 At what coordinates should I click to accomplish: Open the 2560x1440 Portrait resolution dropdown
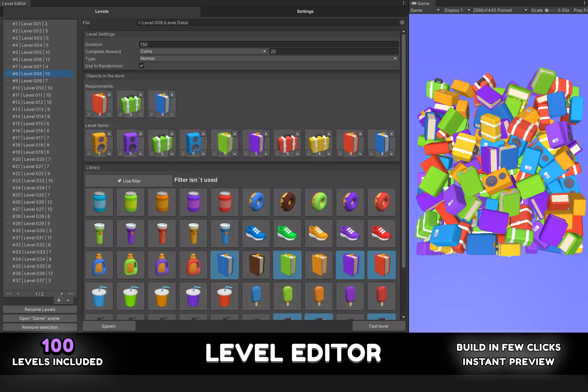(x=500, y=10)
